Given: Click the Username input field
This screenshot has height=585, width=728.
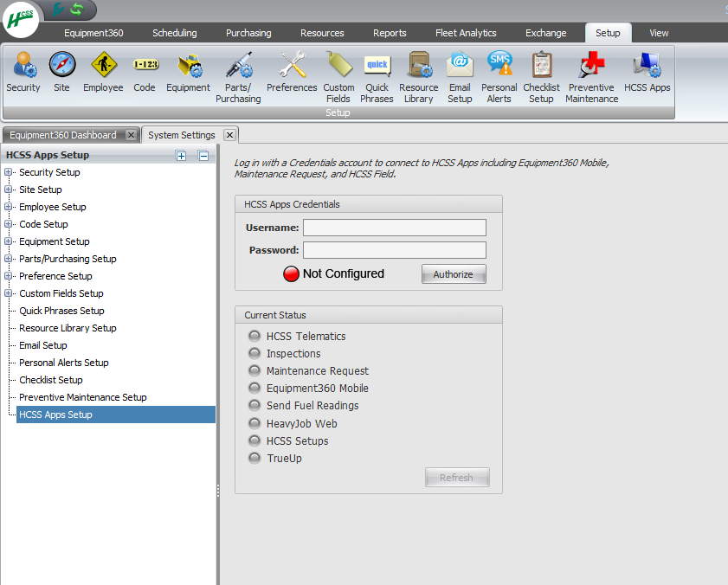Looking at the screenshot, I should (395, 228).
